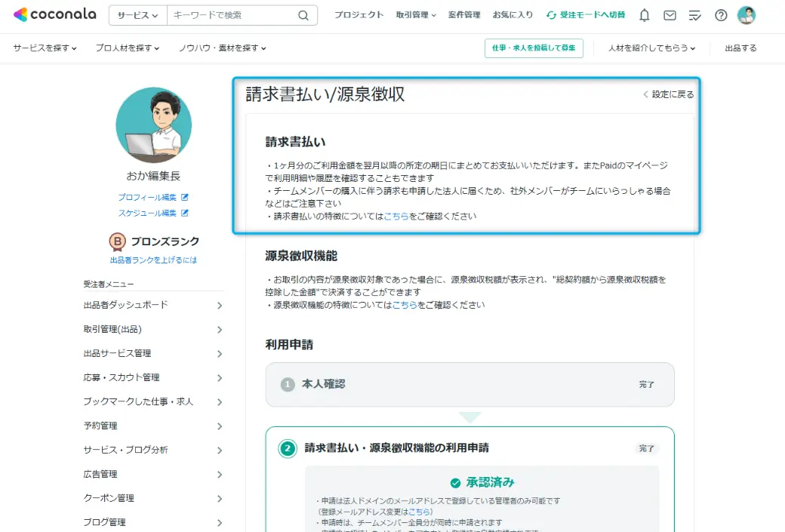Click the 受注者メニュー sidebar label
Screen dimensions: 785x532
[x=109, y=284]
